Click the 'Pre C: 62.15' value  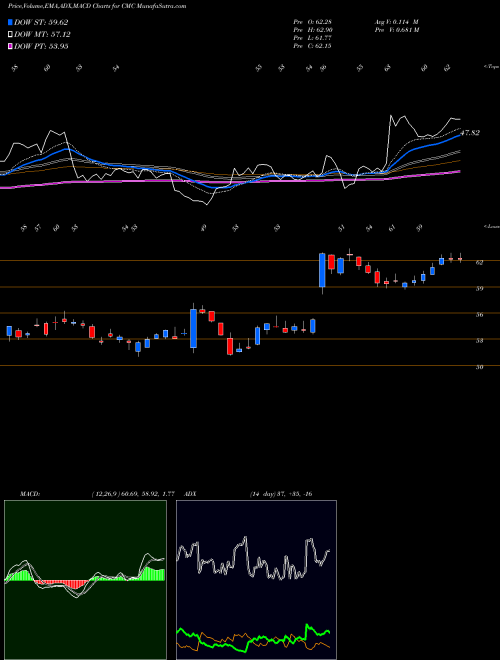coord(312,46)
